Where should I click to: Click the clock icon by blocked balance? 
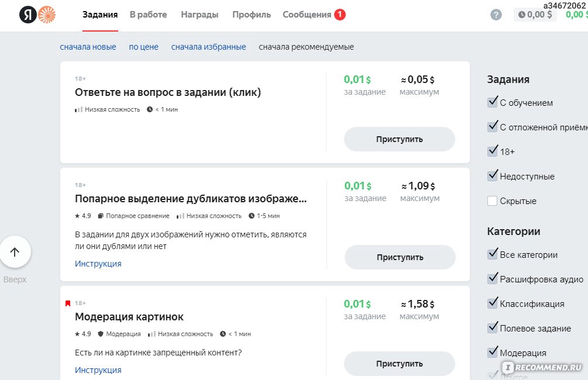(522, 15)
